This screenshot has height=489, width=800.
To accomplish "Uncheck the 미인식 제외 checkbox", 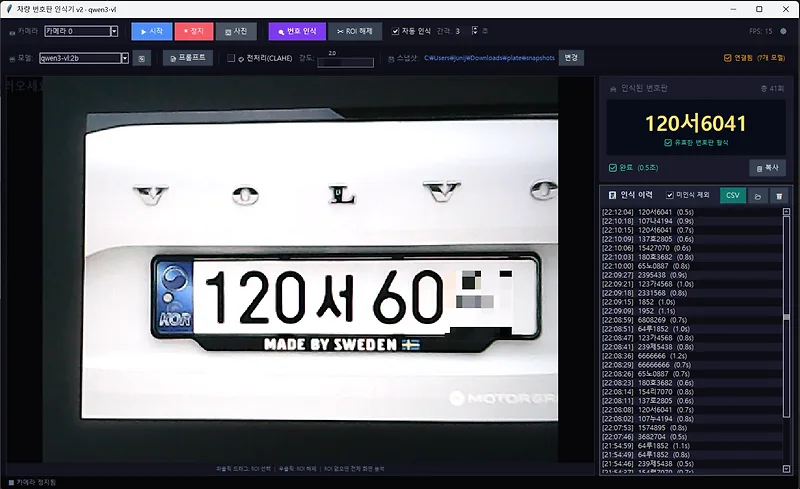I will (670, 195).
